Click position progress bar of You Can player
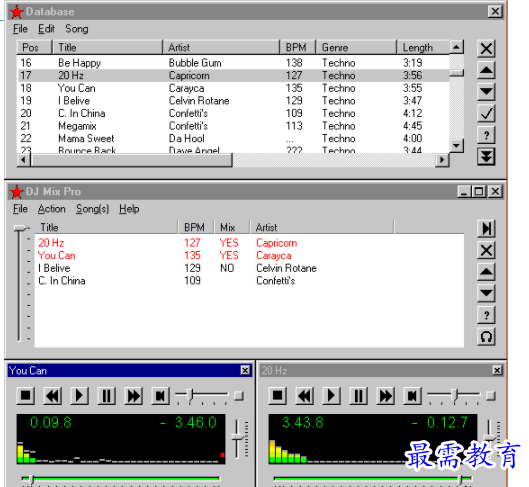This screenshot has height=487, width=529. tap(121, 479)
